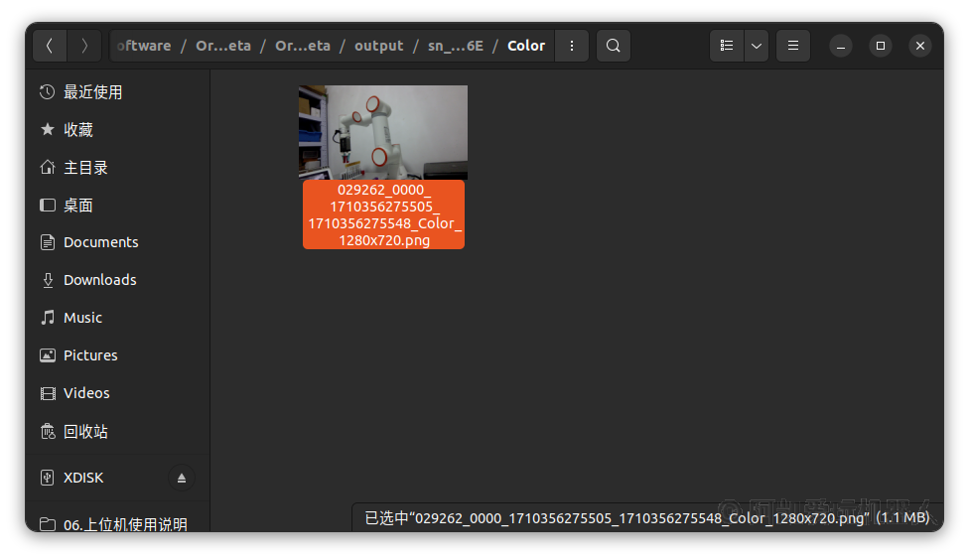Go to 主目录 home folder
Image resolution: width=969 pixels, height=560 pixels.
pyautogui.click(x=85, y=168)
